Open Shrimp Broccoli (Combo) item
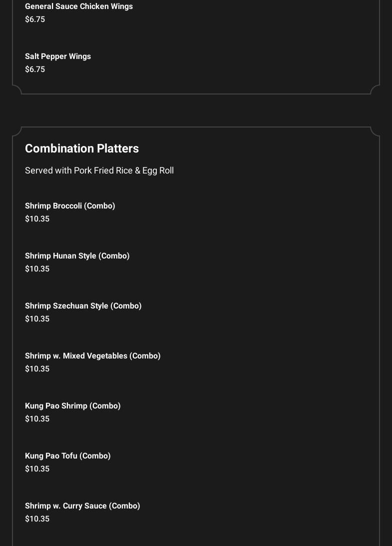Viewport: 392px width, 546px height. click(70, 206)
